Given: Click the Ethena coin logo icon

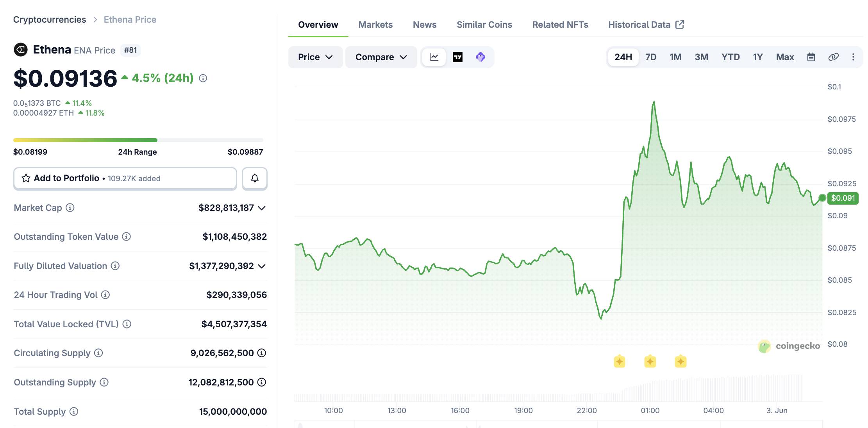Looking at the screenshot, I should click(21, 50).
